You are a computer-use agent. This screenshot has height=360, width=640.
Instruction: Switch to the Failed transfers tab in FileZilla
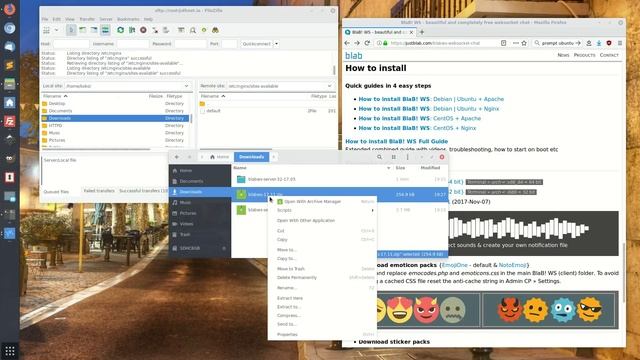99,191
